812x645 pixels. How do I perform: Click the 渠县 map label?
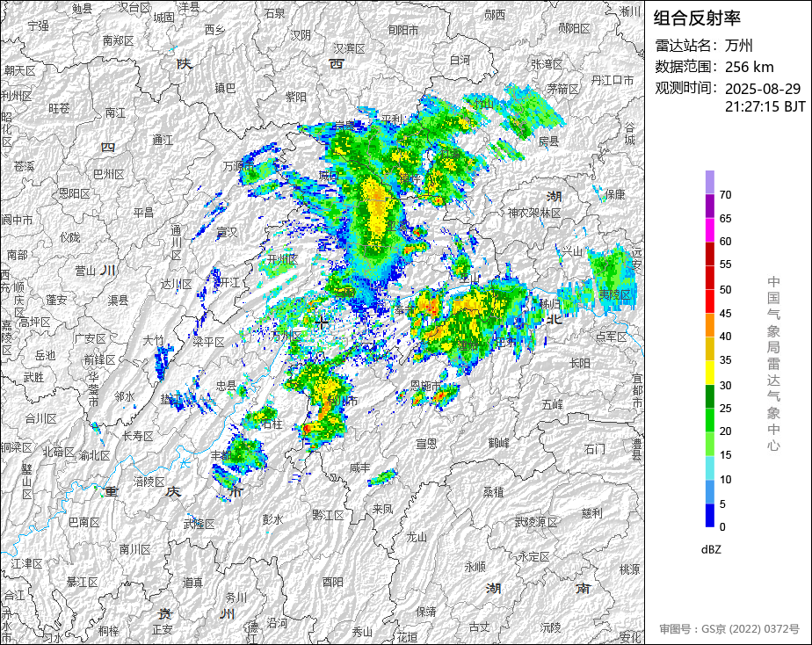[x=118, y=300]
